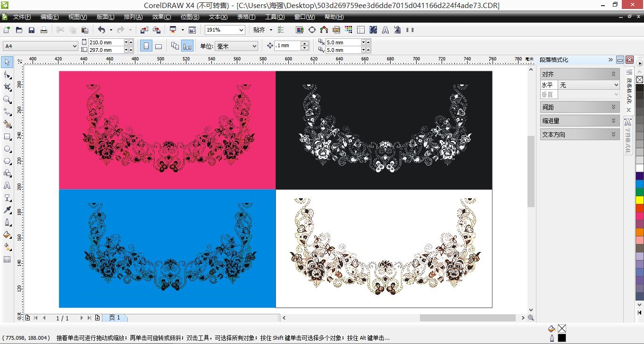Image resolution: width=644 pixels, height=344 pixels.
Task: Select the 页 1 page tab
Action: [x=115, y=318]
